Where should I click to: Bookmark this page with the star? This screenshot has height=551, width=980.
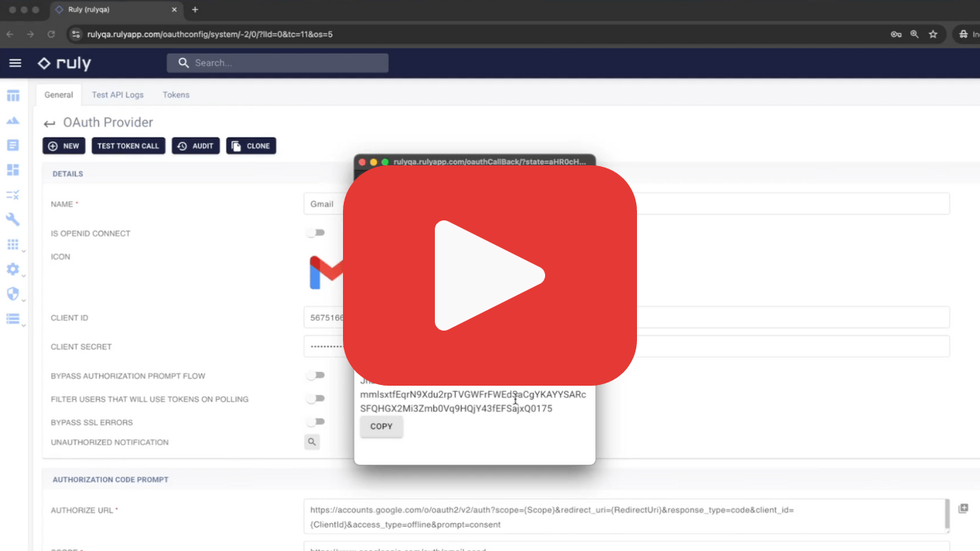point(933,34)
